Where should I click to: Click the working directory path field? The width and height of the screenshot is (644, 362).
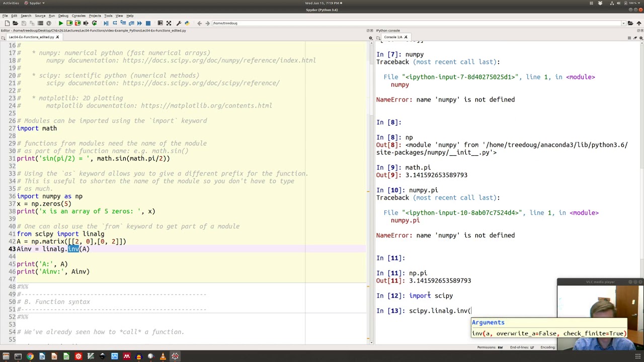(416, 23)
